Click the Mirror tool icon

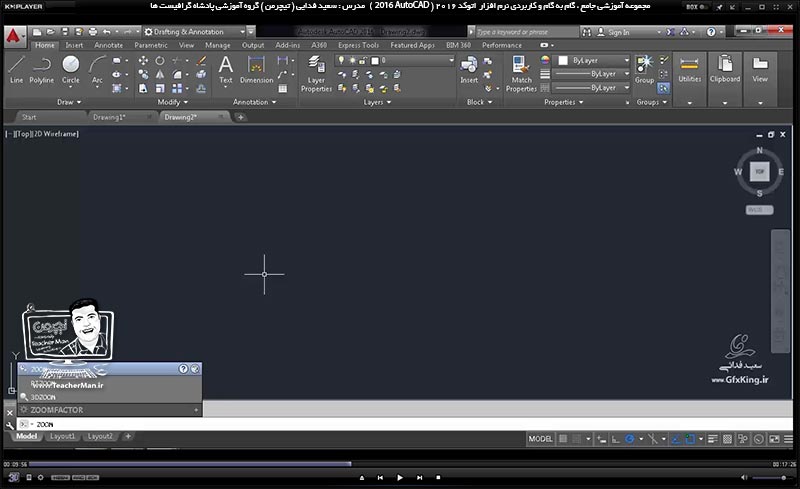pyautogui.click(x=160, y=75)
